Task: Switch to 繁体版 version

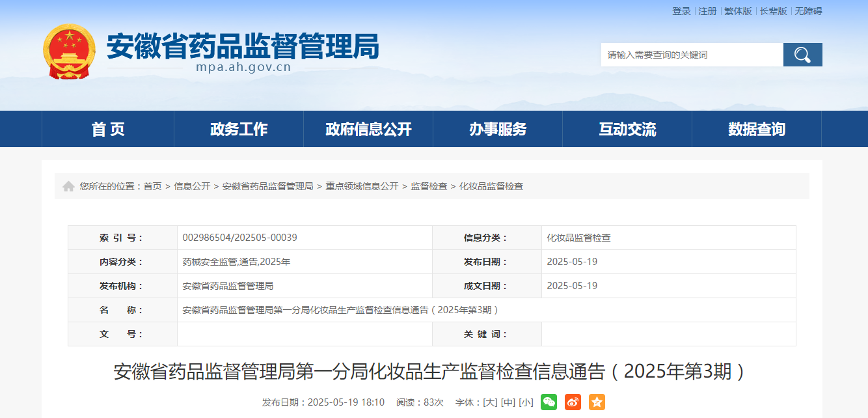Action: pyautogui.click(x=738, y=11)
